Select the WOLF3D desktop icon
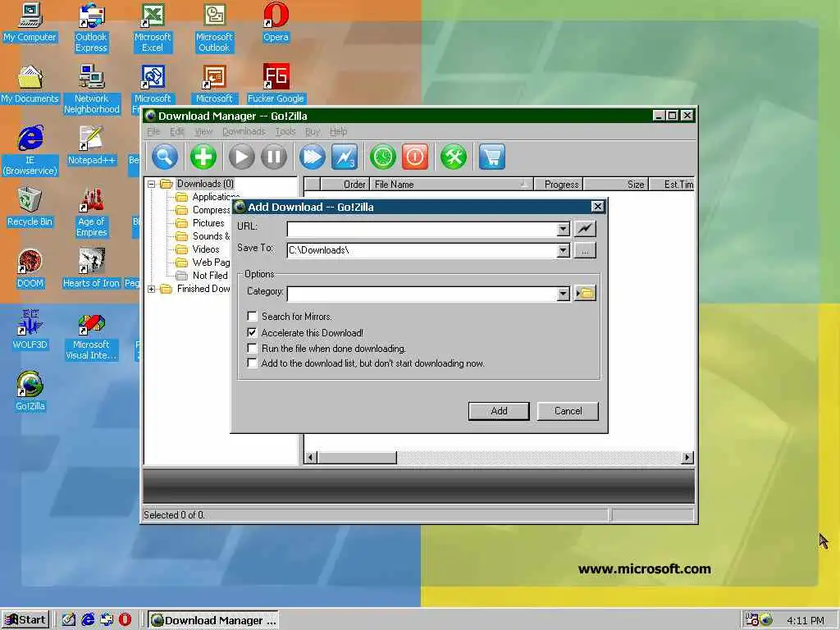Image resolution: width=840 pixels, height=630 pixels. tap(30, 330)
